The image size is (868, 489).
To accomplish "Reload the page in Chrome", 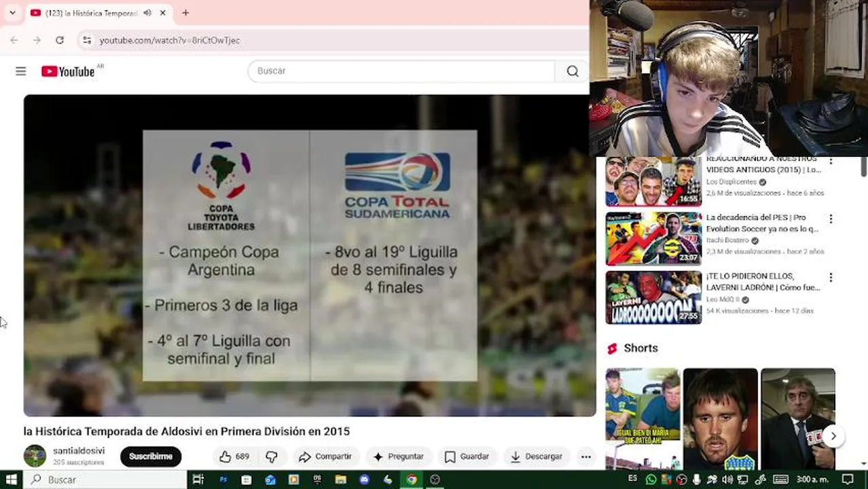I will pyautogui.click(x=60, y=40).
